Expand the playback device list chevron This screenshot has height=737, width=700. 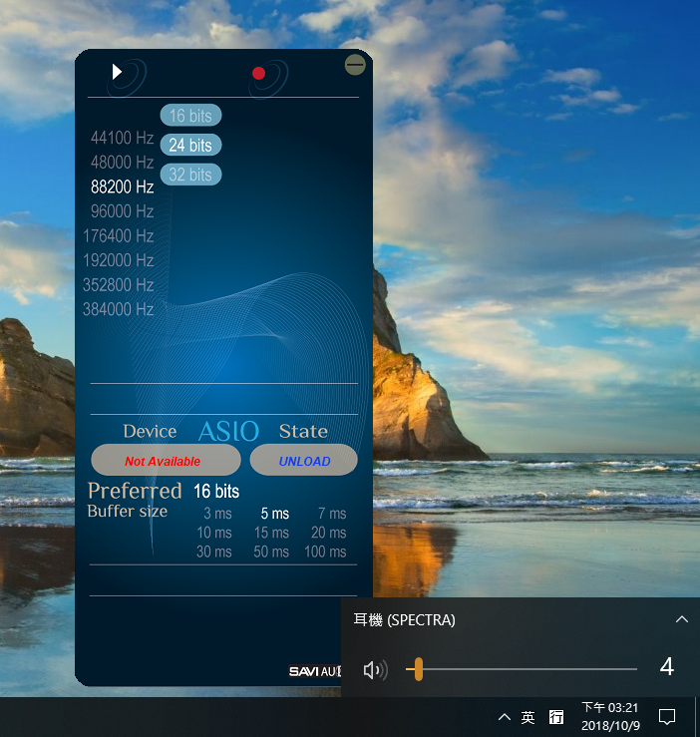682,619
